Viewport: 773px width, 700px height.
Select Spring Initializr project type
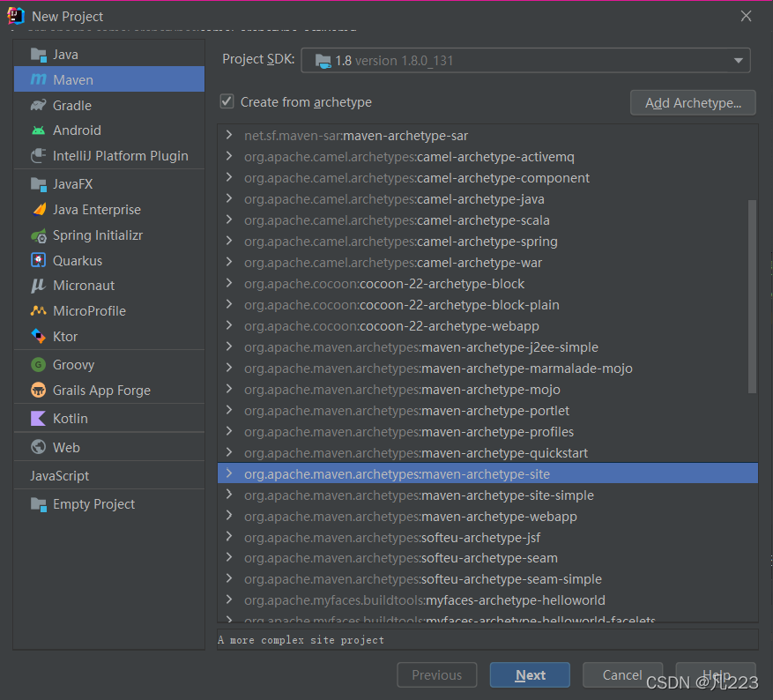pyautogui.click(x=109, y=235)
